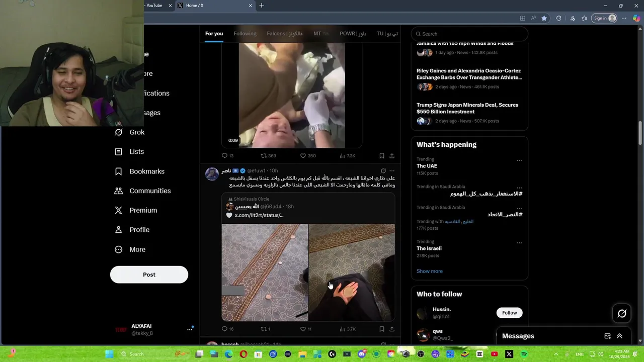This screenshot has width=644, height=362.
Task: Open a new browser tab
Action: 261,6
